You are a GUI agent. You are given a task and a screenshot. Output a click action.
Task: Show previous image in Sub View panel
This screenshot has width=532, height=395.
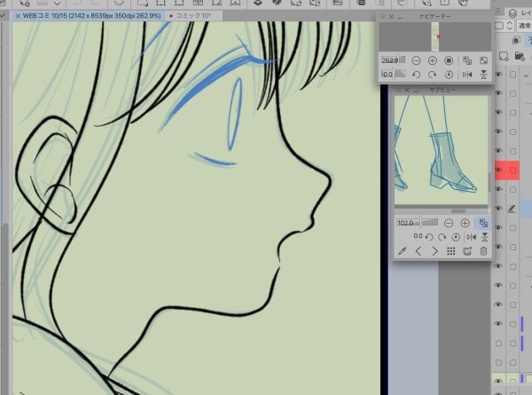pos(419,251)
